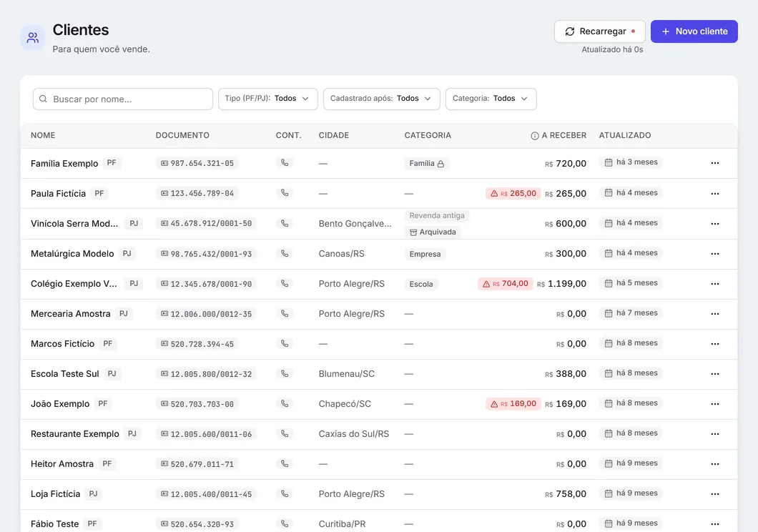Focus the Buscar por nome search field
The height and width of the screenshot is (532, 758).
point(123,99)
